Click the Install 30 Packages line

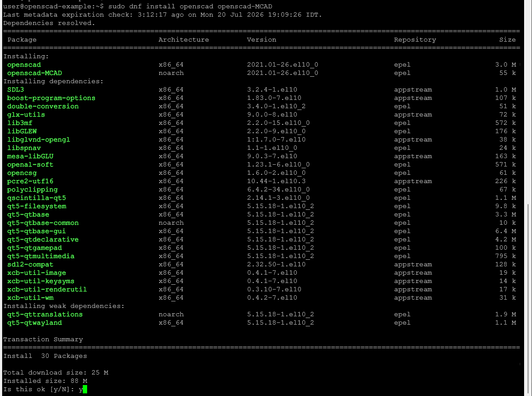pos(45,356)
